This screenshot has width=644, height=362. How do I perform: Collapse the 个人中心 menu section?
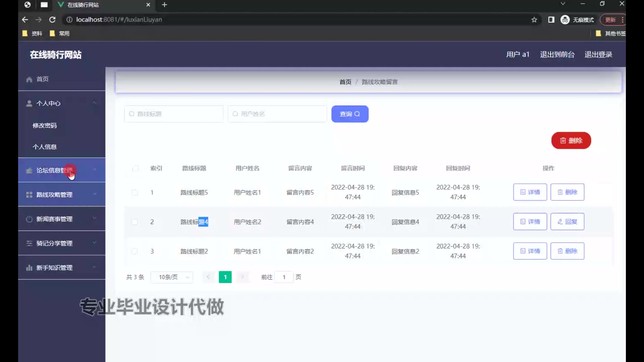95,103
